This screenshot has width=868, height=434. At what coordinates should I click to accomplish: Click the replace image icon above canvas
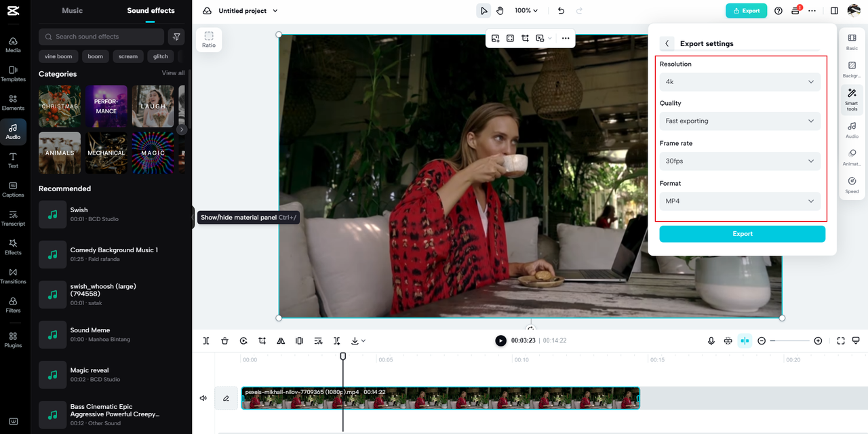point(496,39)
